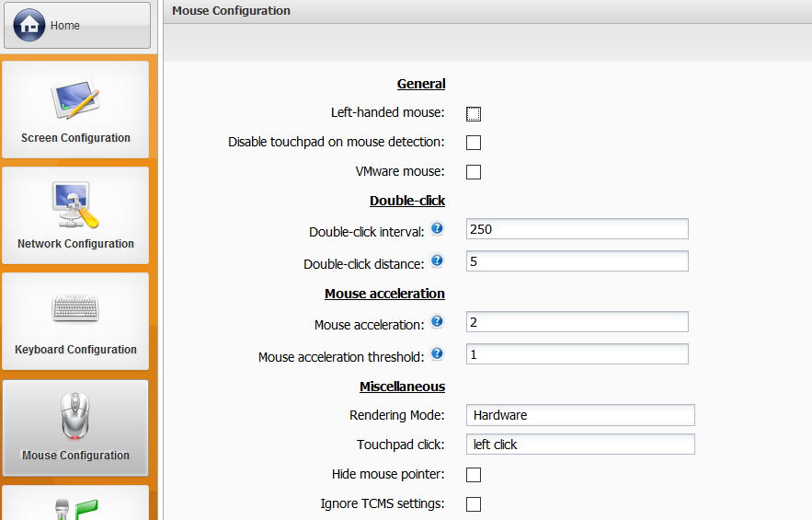Viewport: 812px width, 520px height.
Task: Enable Hide mouse pointer checkbox
Action: click(x=474, y=475)
